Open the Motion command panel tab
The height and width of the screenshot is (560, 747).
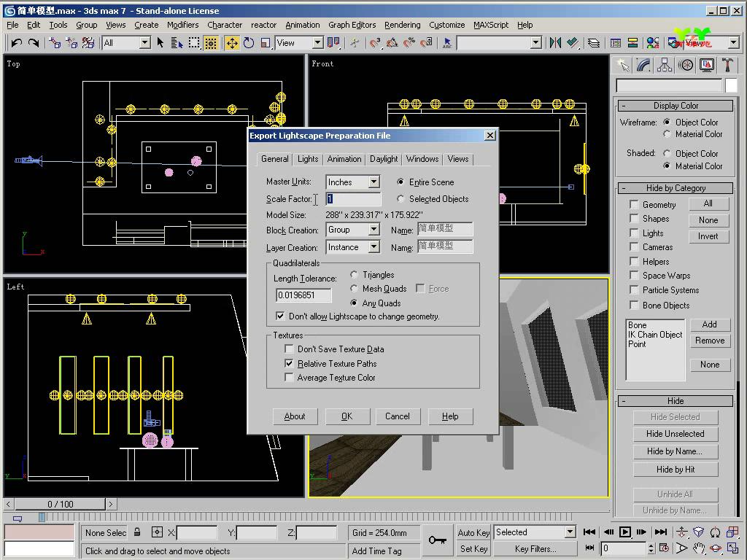click(686, 65)
